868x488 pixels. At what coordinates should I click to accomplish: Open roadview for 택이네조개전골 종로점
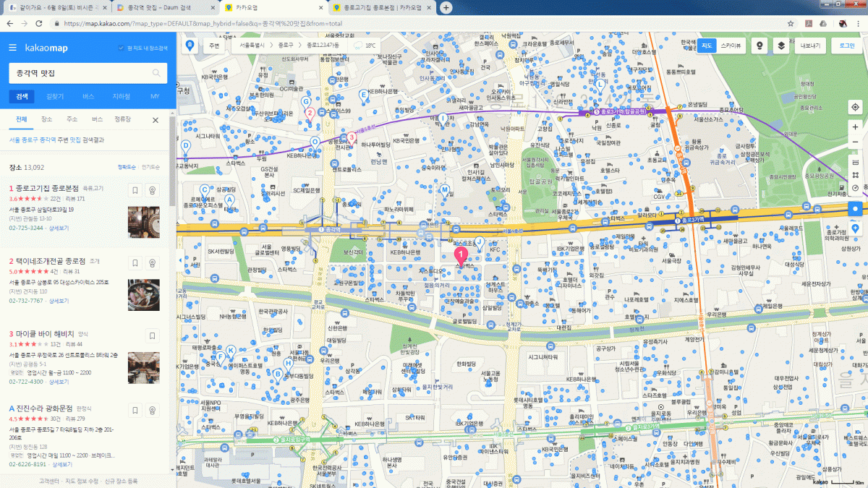(x=152, y=262)
